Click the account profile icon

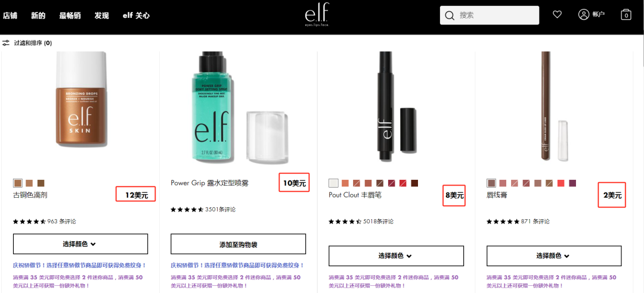pos(584,14)
